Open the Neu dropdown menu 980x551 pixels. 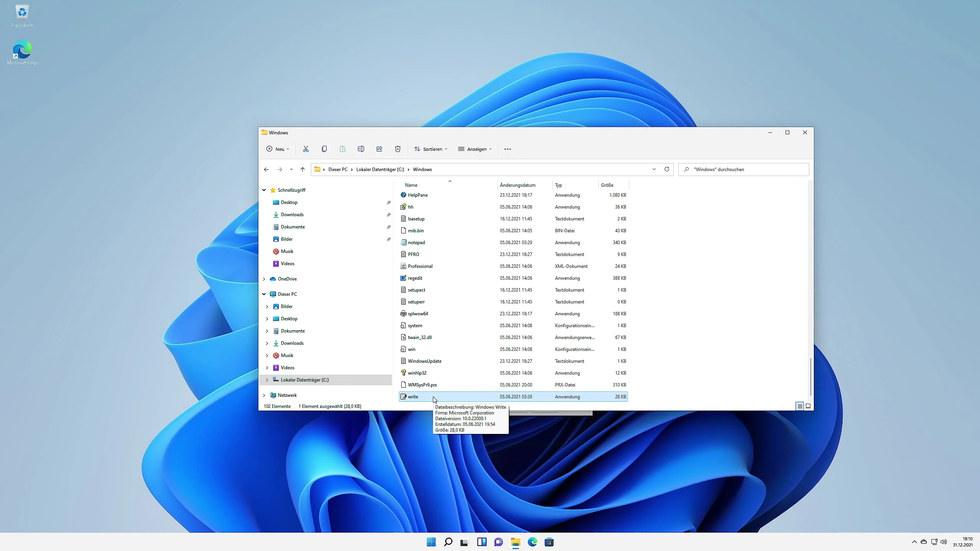click(278, 149)
